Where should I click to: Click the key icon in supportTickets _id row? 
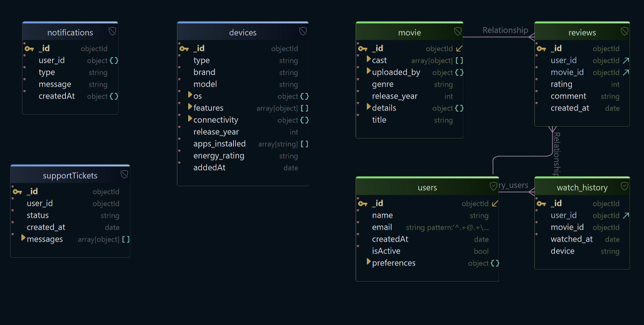[x=18, y=191]
